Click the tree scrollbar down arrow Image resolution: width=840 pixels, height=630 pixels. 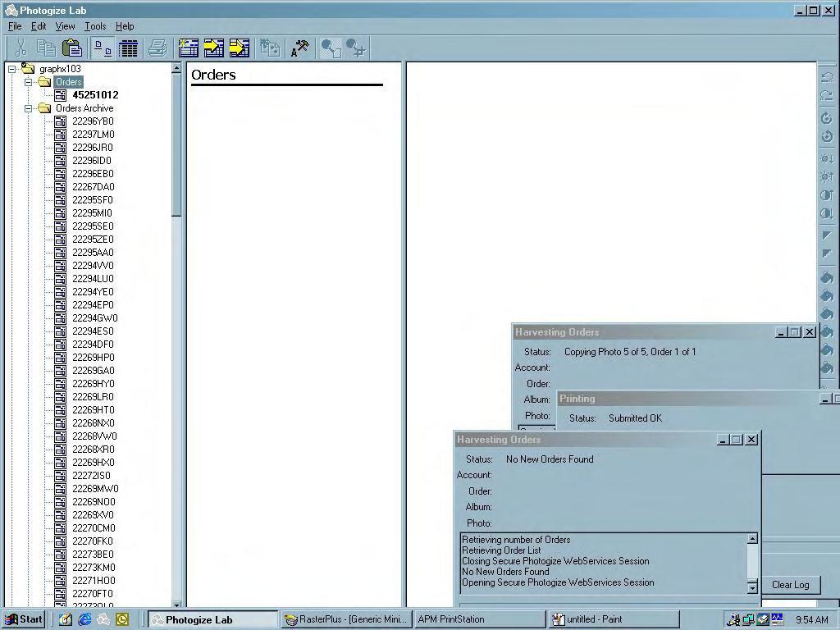pos(176,605)
